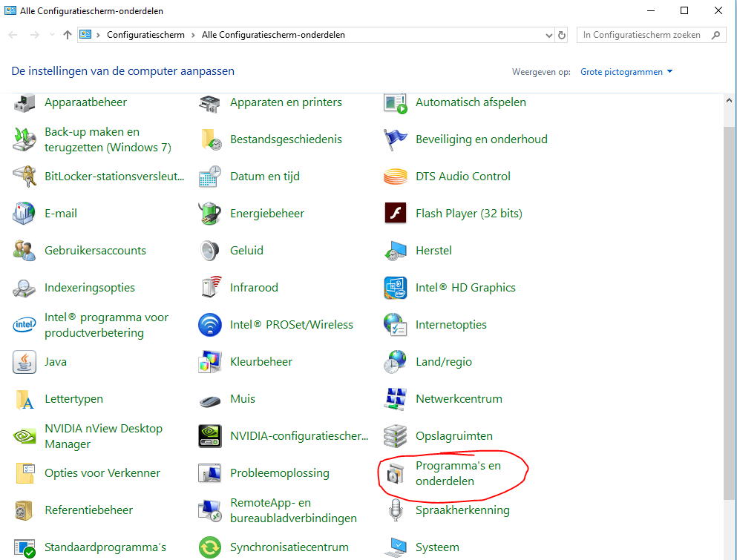The image size is (737, 560).
Task: Open Intel programma voor productverbetering link
Action: tap(106, 325)
